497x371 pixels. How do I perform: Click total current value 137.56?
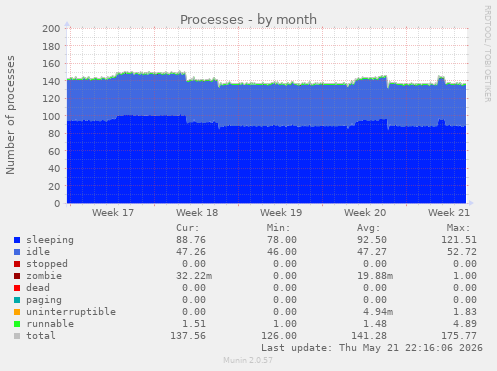(188, 336)
